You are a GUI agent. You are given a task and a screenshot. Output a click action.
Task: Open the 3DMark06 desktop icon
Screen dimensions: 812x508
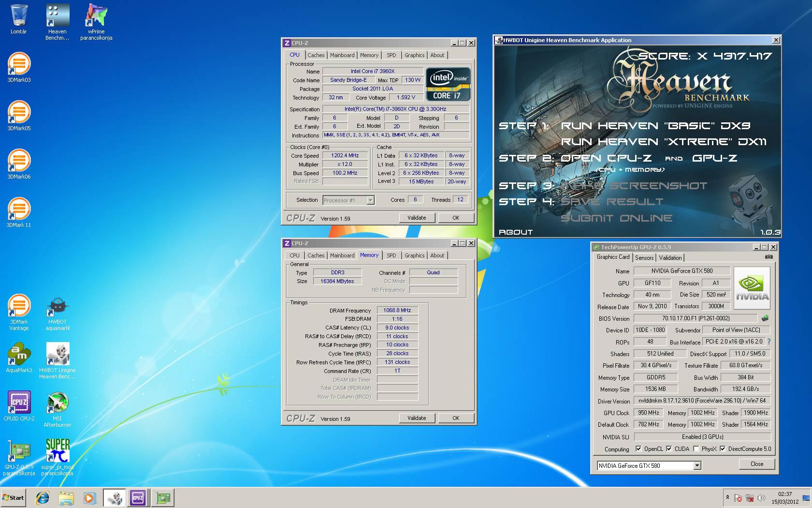(18, 164)
